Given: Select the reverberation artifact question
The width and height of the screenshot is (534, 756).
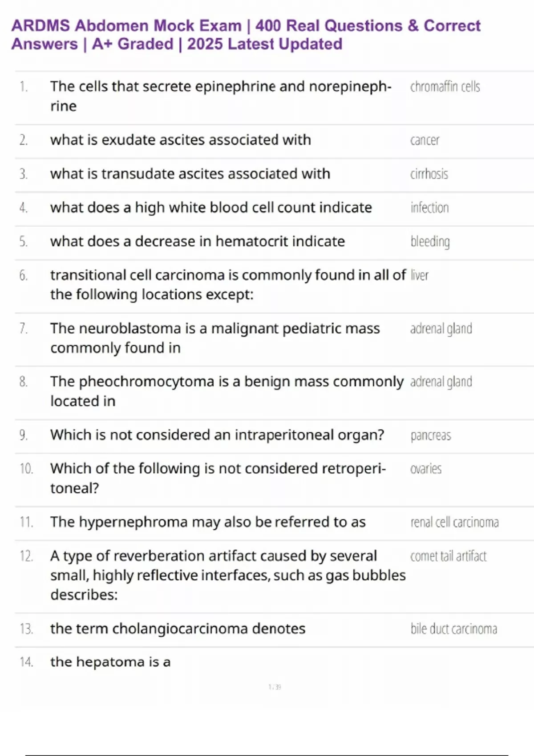Looking at the screenshot, I should point(227,575).
